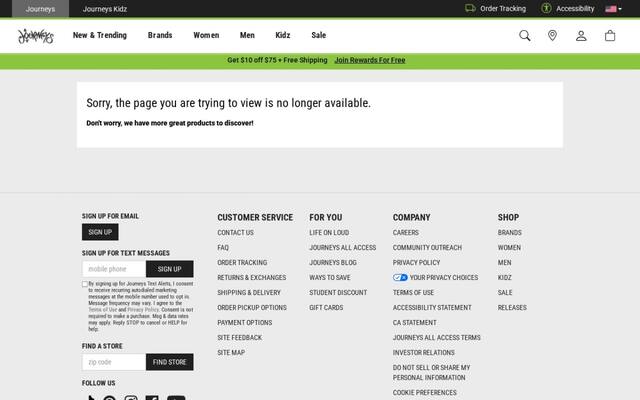Open the store locator pin icon

(552, 36)
